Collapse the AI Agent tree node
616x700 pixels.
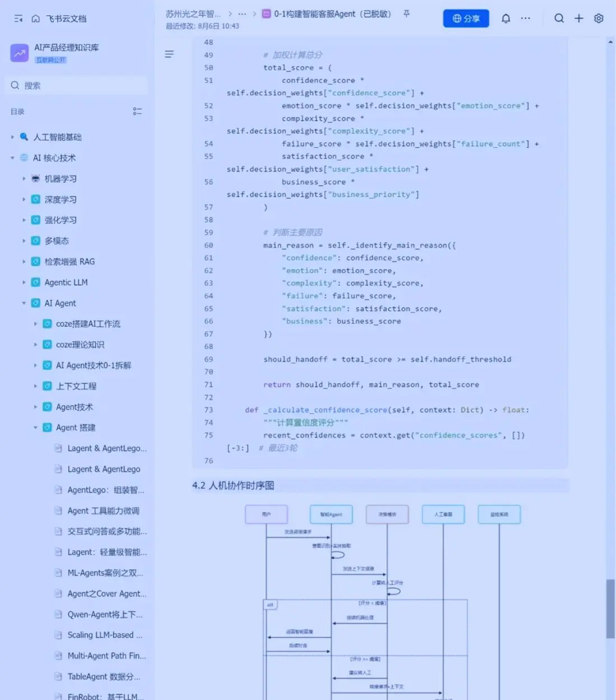click(24, 303)
